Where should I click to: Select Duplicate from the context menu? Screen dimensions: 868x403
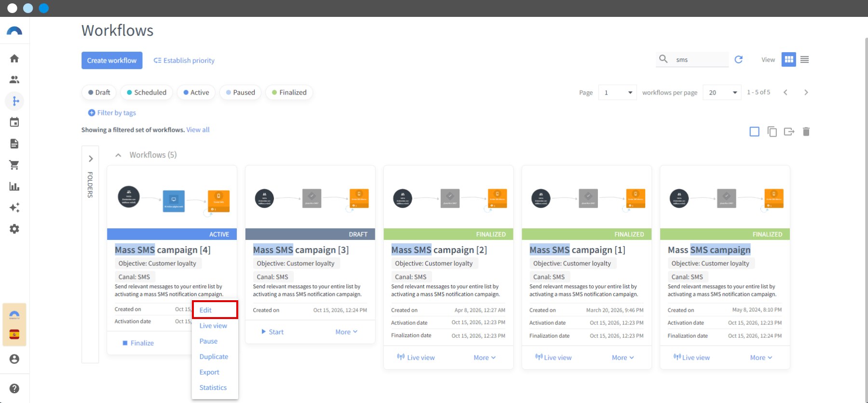click(x=214, y=357)
